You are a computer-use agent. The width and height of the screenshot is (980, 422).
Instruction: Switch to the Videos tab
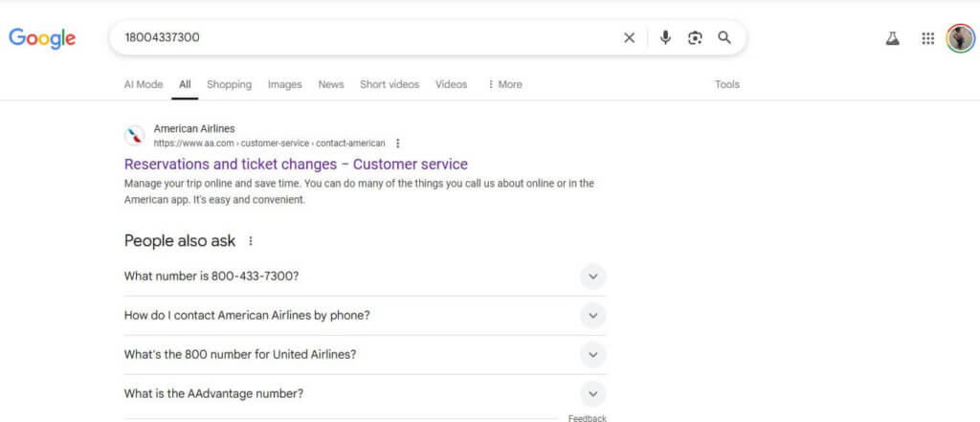(452, 84)
